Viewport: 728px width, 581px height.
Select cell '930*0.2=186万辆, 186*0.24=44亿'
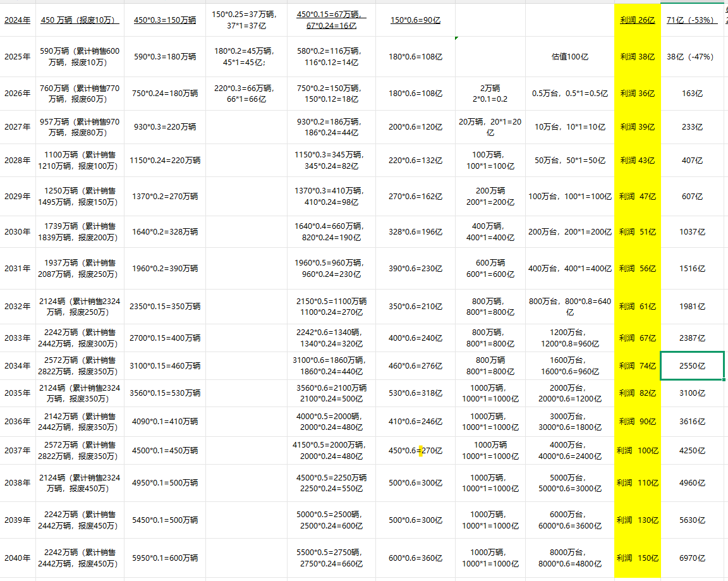coord(331,127)
